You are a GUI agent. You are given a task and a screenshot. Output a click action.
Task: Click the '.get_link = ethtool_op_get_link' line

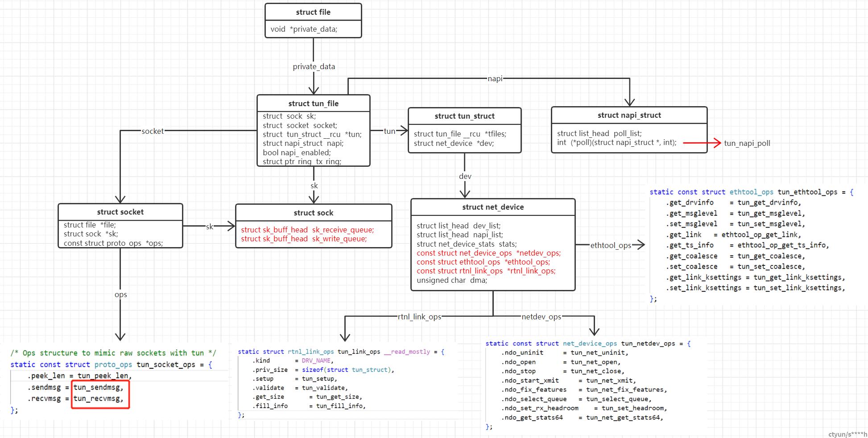(734, 235)
